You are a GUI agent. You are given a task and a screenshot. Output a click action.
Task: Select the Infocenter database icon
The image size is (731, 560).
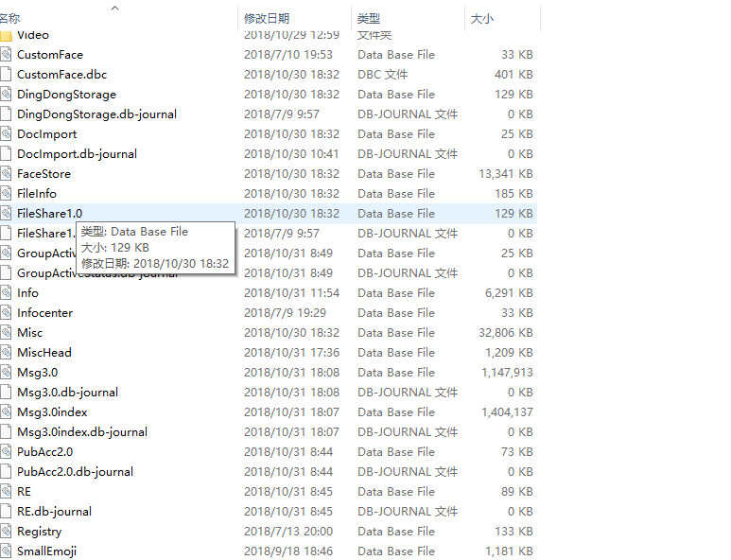point(6,313)
